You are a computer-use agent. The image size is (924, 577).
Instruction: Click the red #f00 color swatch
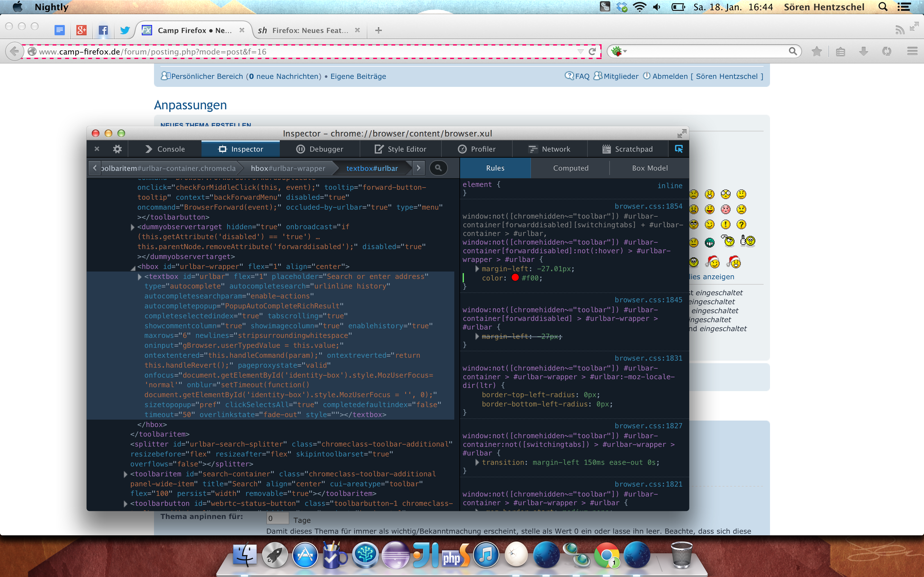515,278
